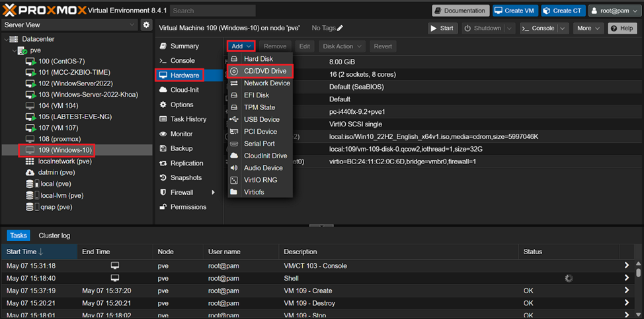Image resolution: width=644 pixels, height=319 pixels.
Task: Open Monitor panel of the VM
Action: point(181,134)
